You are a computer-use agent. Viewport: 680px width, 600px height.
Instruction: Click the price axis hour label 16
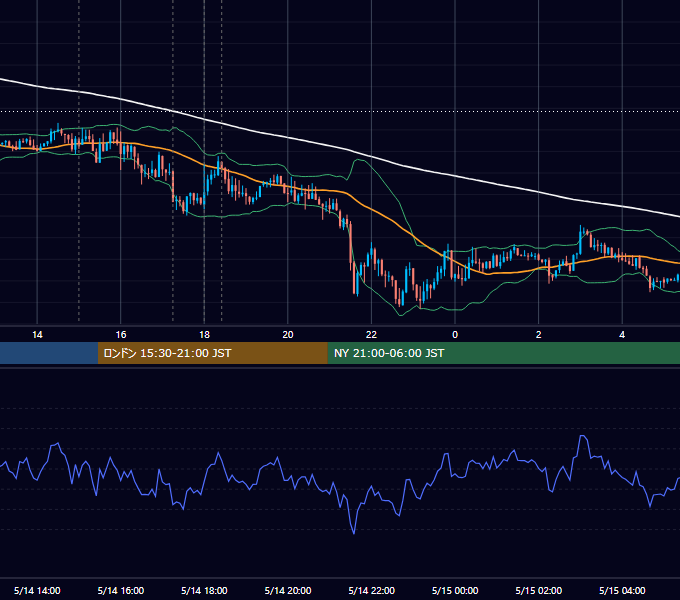[121, 335]
